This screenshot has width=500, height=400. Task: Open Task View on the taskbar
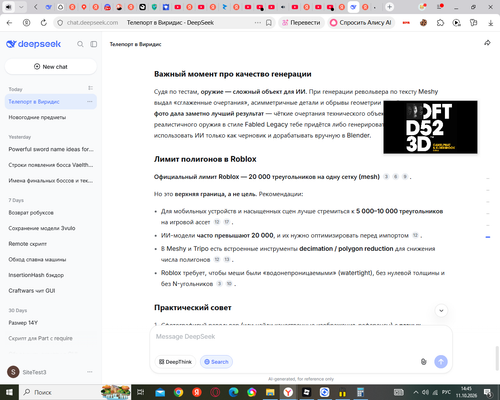[x=141, y=392]
